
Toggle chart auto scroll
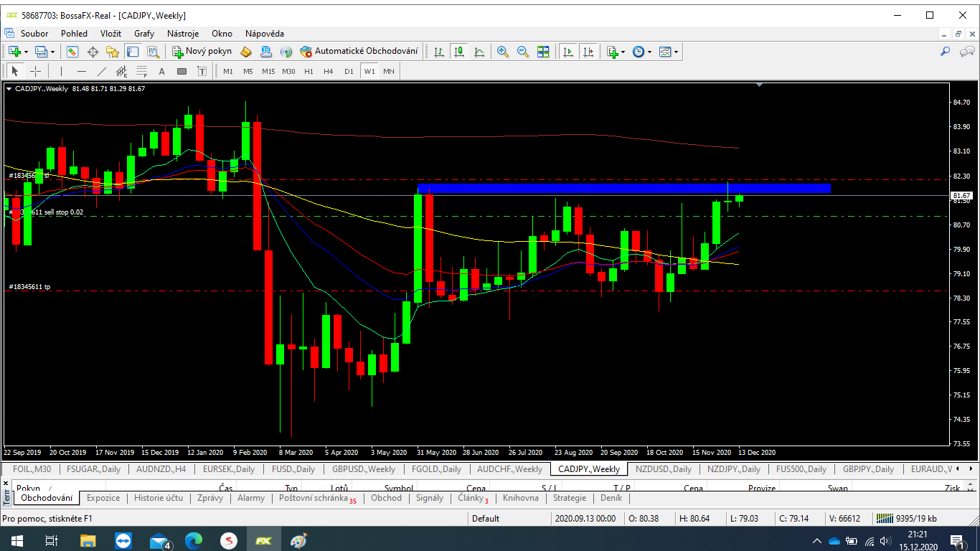click(568, 52)
